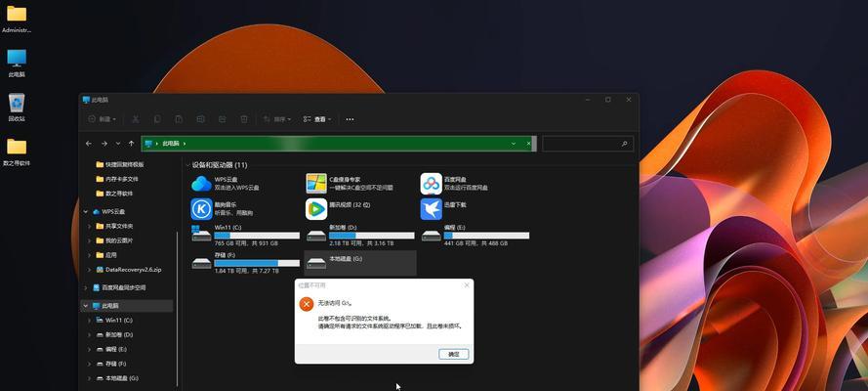
Task: Select 本地磁盘 (G:) in navigation tree
Action: [x=117, y=377]
